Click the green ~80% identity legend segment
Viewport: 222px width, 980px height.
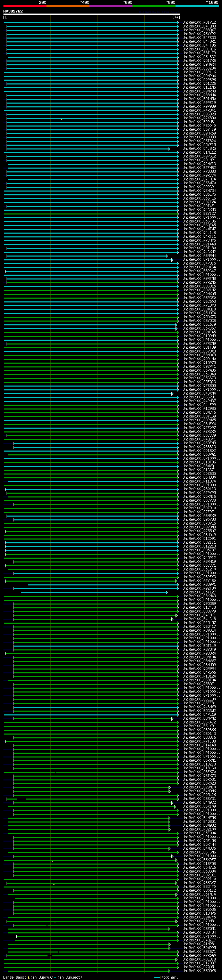click(154, 6)
